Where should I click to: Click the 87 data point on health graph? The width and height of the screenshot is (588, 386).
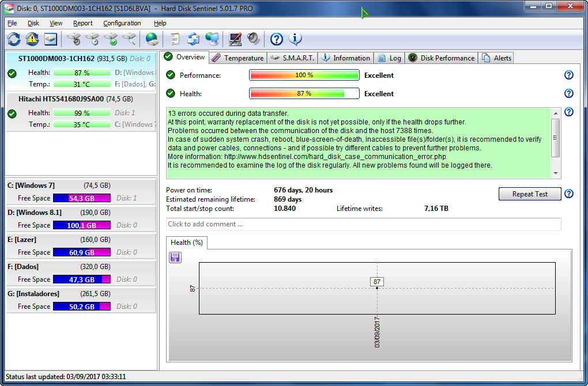click(377, 287)
